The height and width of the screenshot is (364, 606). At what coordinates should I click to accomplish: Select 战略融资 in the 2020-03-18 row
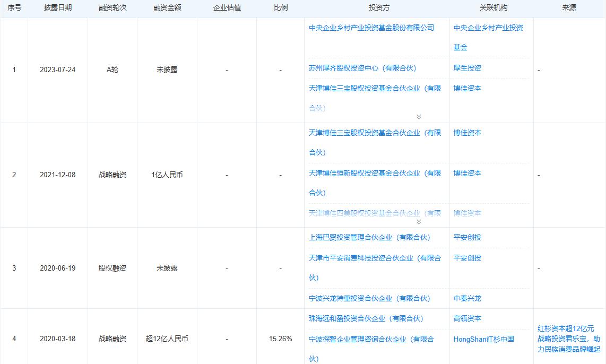click(112, 339)
